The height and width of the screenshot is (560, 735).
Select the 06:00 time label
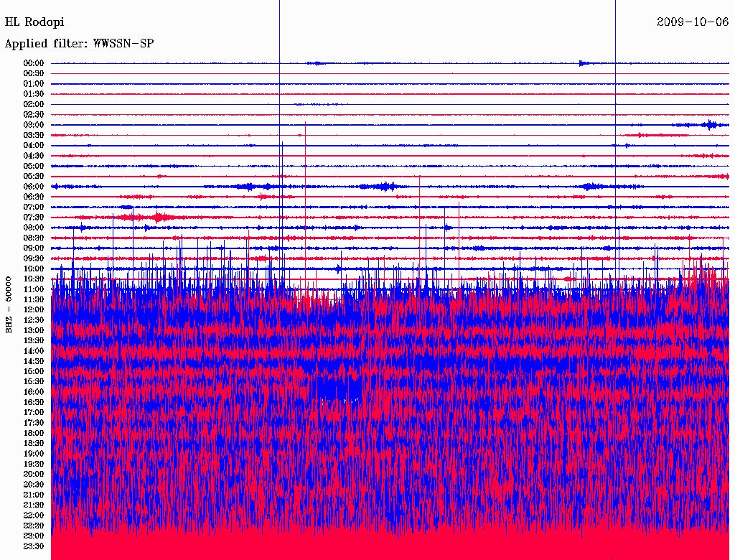[x=34, y=187]
